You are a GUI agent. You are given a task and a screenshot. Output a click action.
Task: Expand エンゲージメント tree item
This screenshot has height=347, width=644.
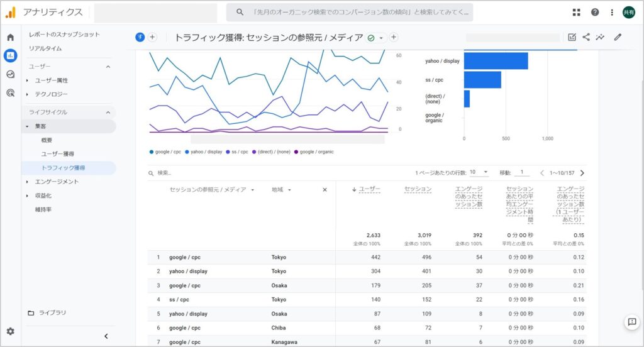[27, 182]
